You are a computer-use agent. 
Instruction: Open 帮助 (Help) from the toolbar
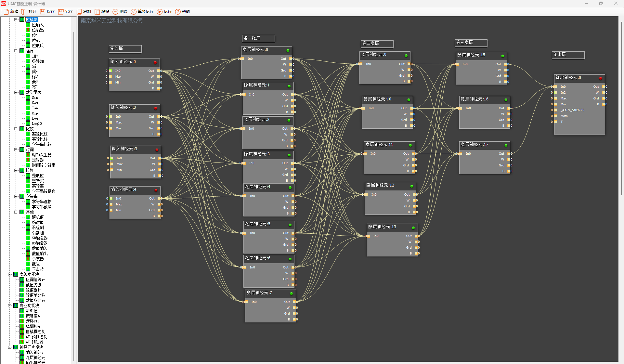(178, 12)
